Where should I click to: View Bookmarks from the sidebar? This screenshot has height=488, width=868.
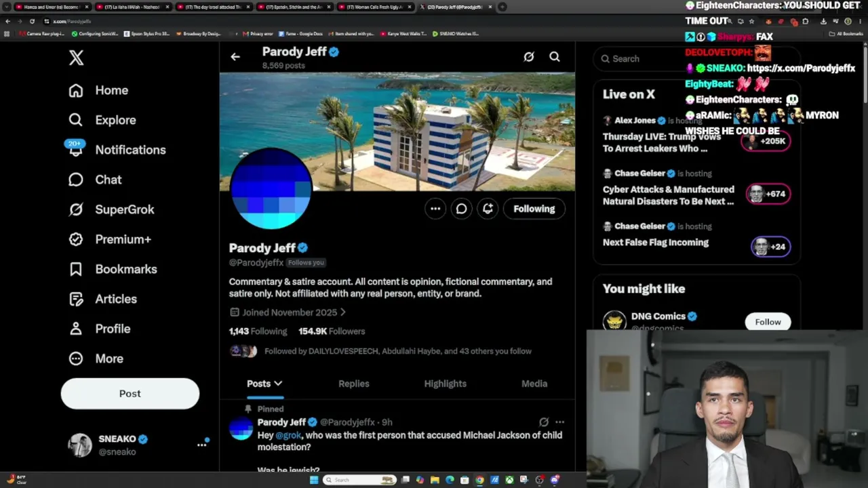click(x=113, y=269)
